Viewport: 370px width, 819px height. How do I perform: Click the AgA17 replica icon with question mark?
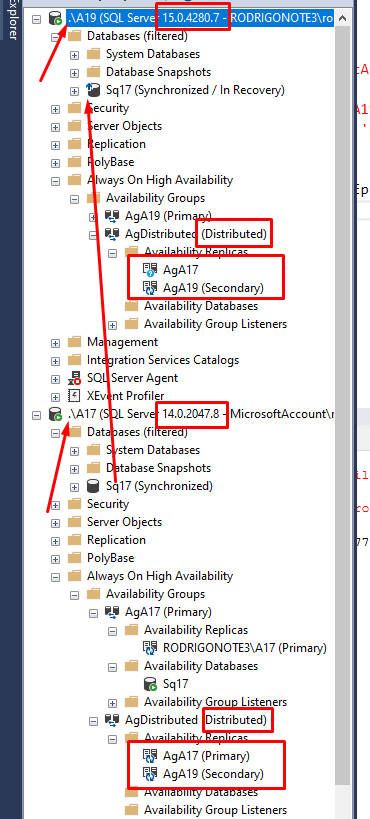(150, 270)
